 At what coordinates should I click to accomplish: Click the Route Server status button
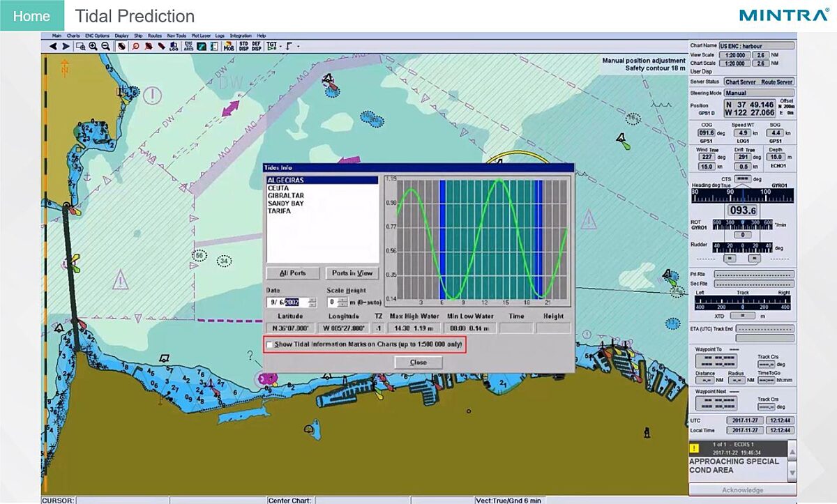tap(777, 82)
